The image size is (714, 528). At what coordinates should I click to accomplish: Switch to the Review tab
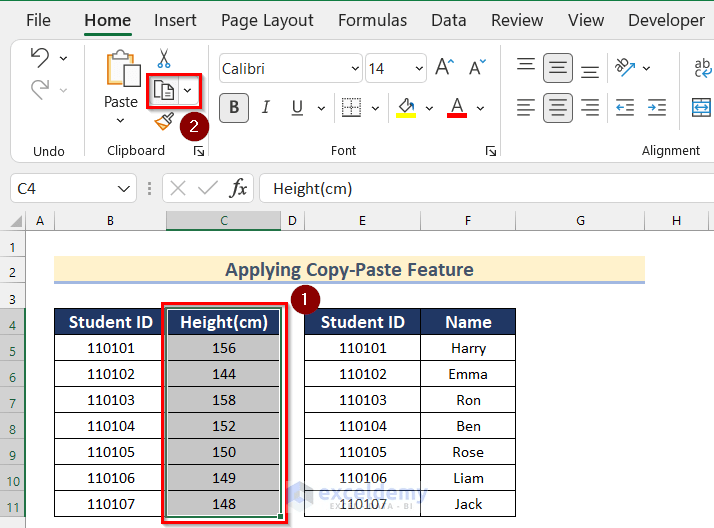(x=517, y=20)
